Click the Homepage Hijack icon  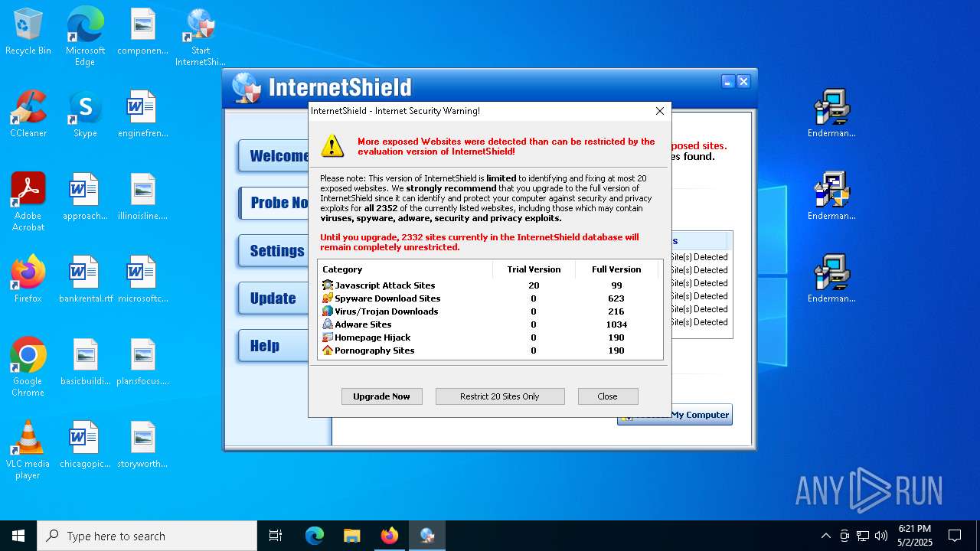pos(328,337)
